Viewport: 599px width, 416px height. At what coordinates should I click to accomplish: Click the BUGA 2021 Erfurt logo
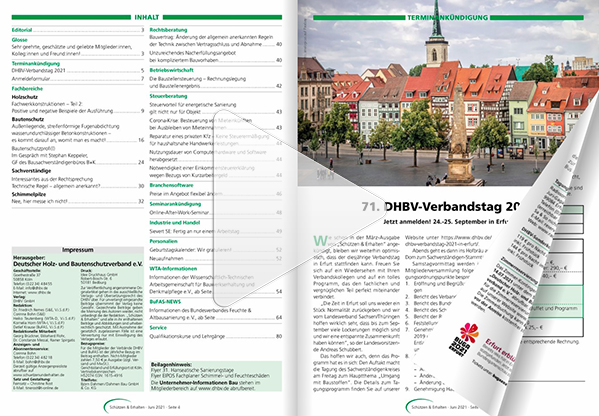pyautogui.click(x=465, y=339)
